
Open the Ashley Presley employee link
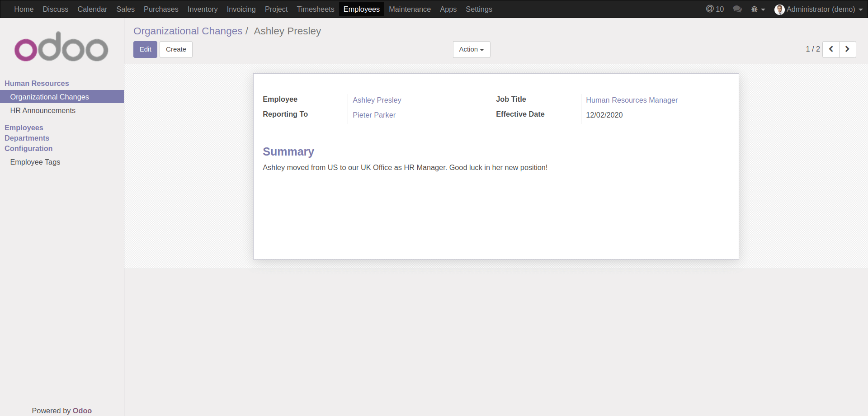[x=377, y=100]
